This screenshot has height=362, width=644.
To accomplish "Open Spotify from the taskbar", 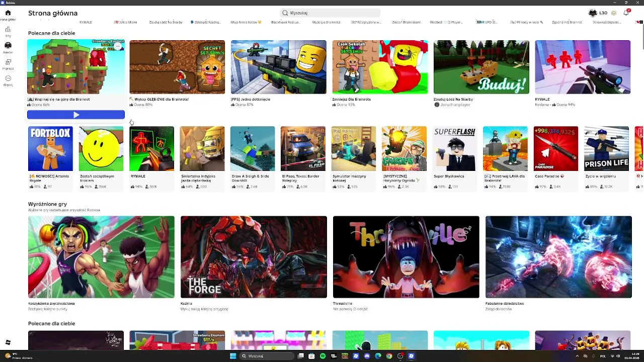I will (x=323, y=356).
